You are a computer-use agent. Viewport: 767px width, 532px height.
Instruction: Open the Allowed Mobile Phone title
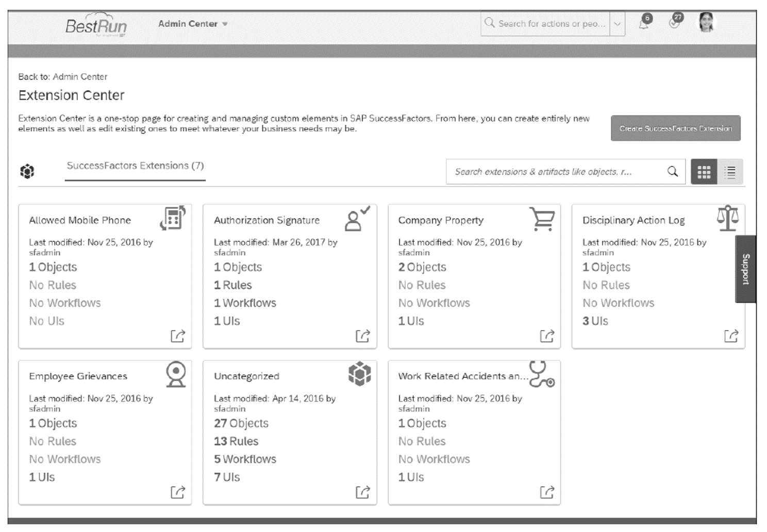coord(80,220)
